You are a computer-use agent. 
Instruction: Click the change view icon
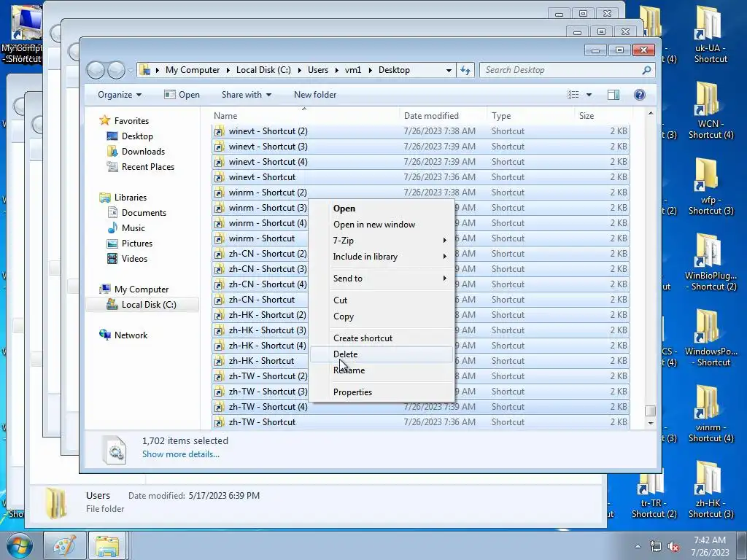tap(573, 95)
